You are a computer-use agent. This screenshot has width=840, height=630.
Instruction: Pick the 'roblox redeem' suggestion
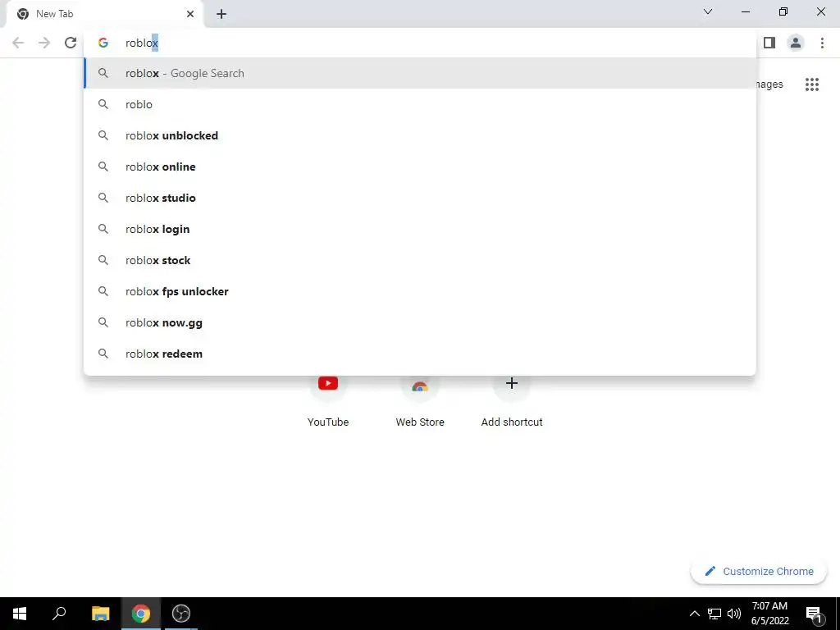click(419, 354)
